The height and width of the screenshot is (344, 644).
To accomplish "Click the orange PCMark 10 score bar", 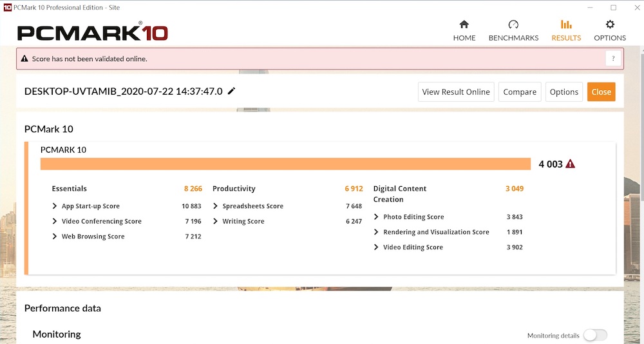I will pos(285,164).
